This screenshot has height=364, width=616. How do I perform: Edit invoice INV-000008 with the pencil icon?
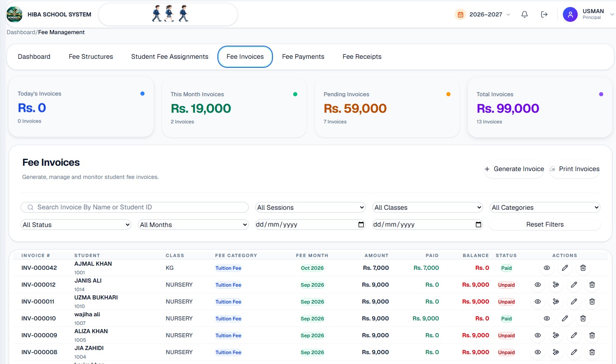(574, 352)
